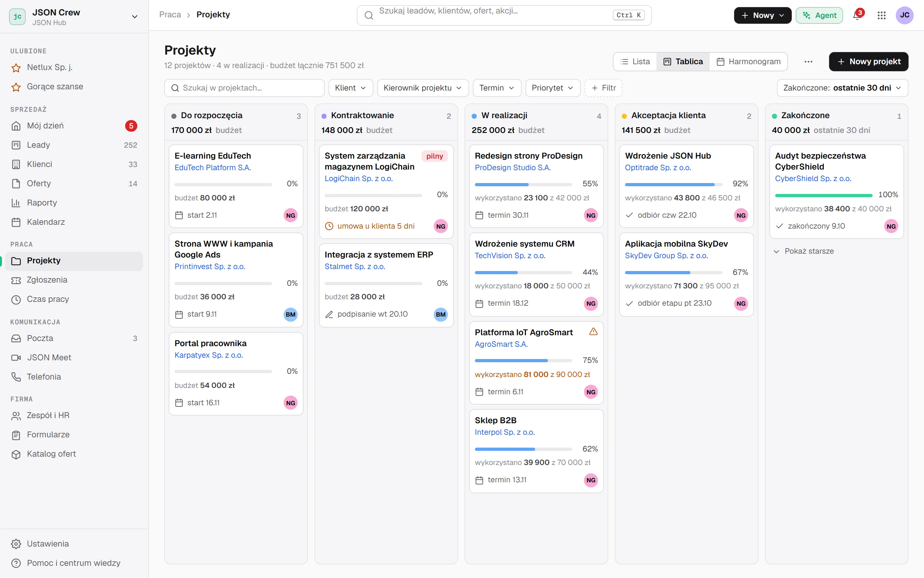Add a filter with the Filtr button

click(603, 88)
